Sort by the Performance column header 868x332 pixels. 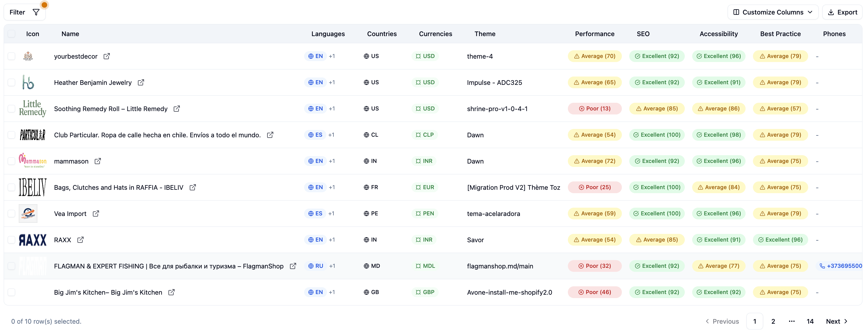point(594,34)
